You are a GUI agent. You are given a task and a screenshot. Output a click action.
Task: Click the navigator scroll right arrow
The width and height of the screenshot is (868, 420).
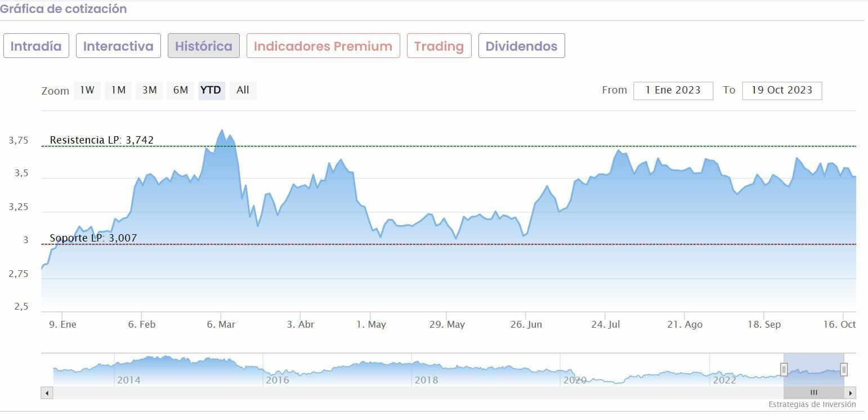tap(851, 393)
